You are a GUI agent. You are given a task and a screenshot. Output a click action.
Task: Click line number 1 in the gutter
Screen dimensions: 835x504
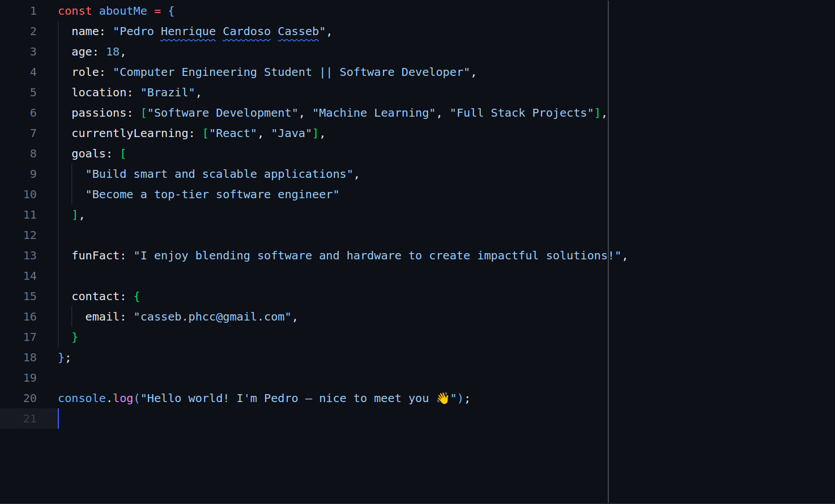tap(33, 11)
